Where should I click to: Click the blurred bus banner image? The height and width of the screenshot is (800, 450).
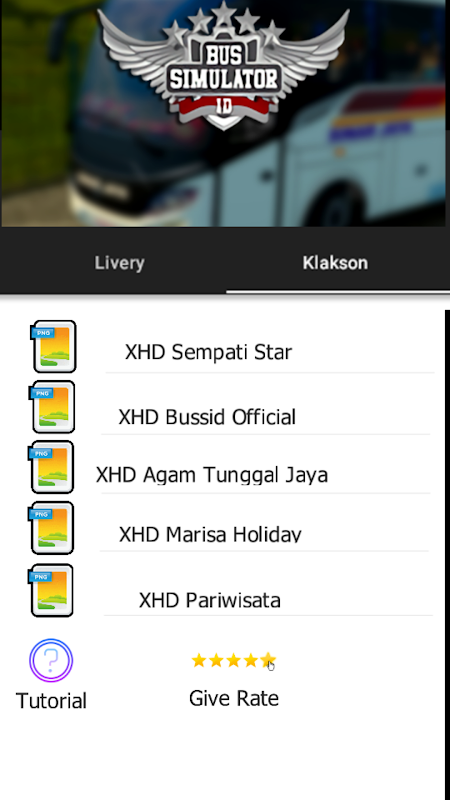click(223, 113)
